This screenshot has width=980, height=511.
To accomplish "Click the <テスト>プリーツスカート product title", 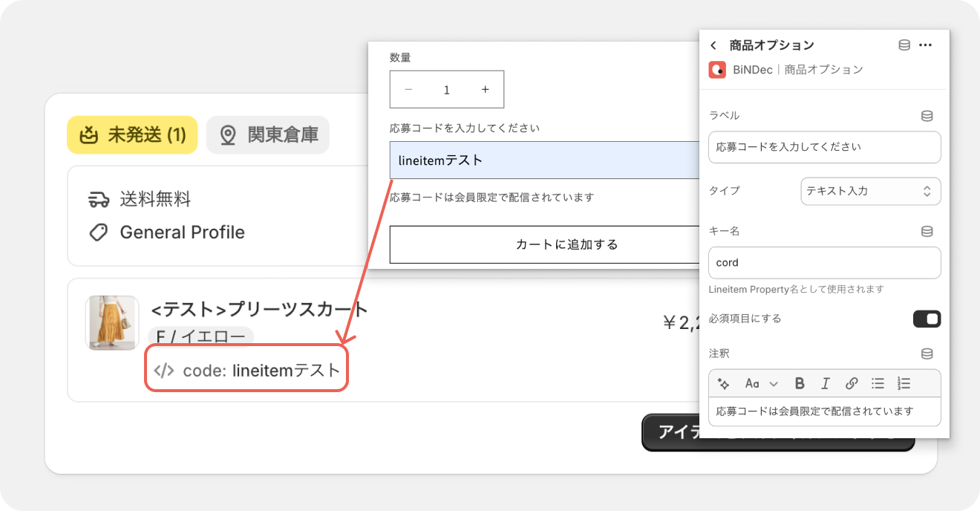I will pyautogui.click(x=259, y=309).
